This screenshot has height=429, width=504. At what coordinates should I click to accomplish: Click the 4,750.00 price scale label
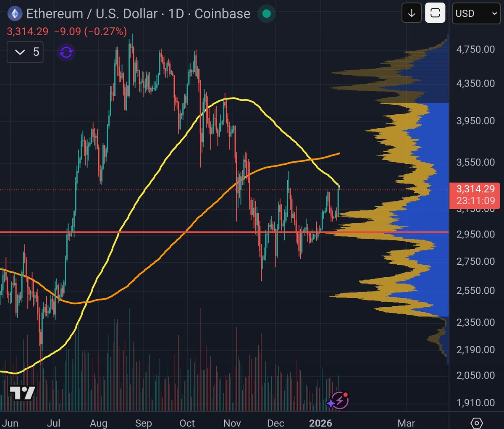[x=475, y=50]
